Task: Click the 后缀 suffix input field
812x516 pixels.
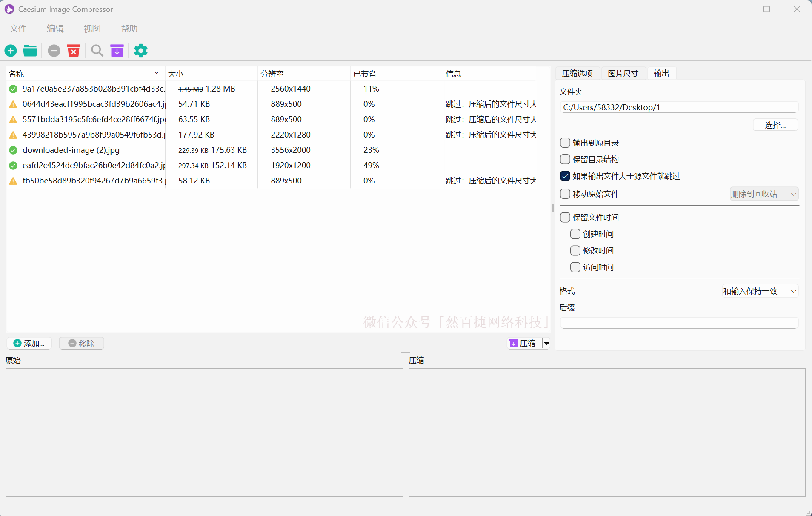Action: tap(678, 323)
